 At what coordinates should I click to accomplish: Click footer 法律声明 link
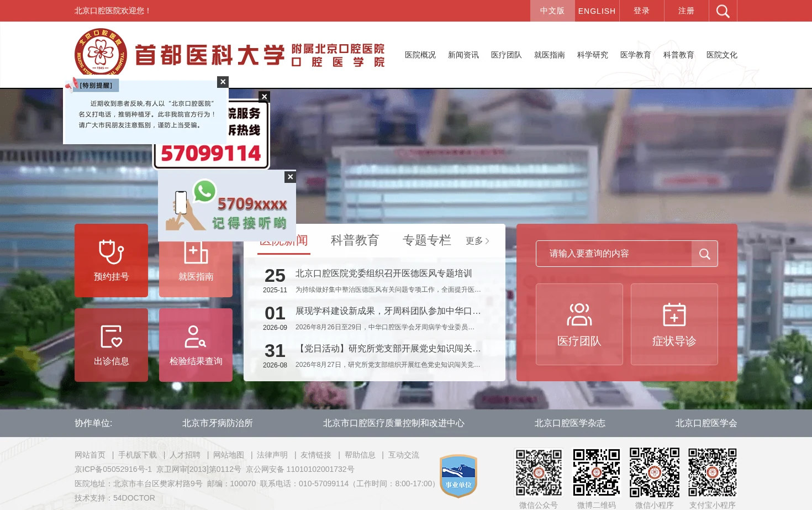click(x=272, y=455)
